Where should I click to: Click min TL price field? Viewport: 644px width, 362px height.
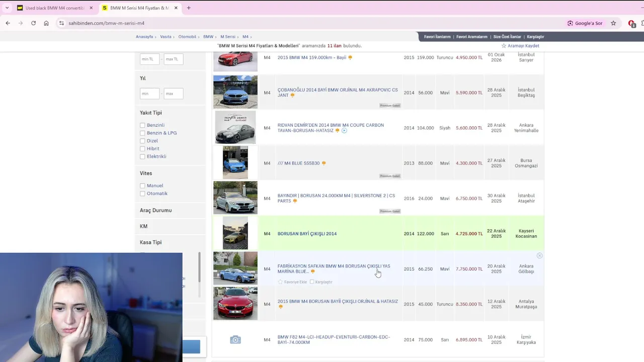click(x=149, y=59)
